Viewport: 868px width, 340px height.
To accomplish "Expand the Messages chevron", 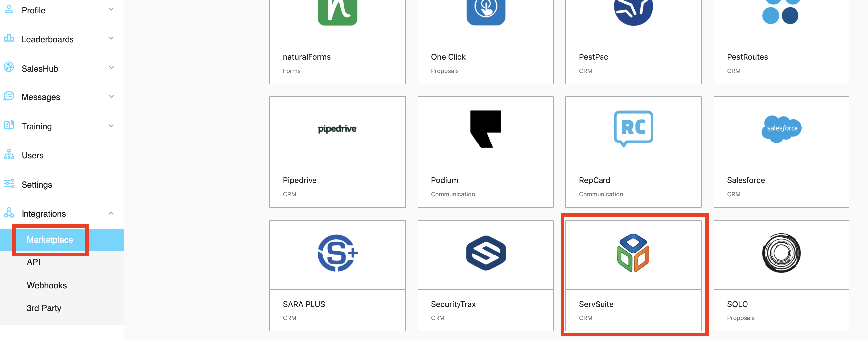I will (x=111, y=96).
